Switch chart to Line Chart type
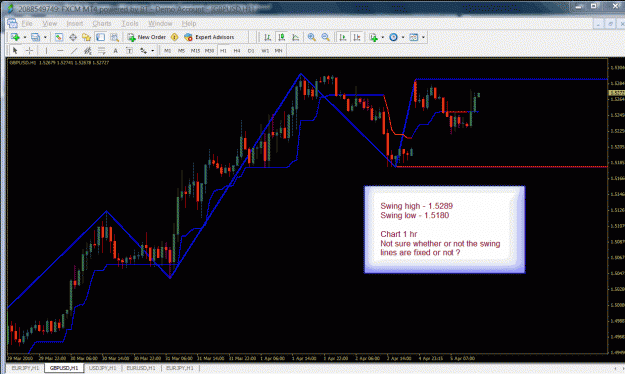 (x=295, y=37)
